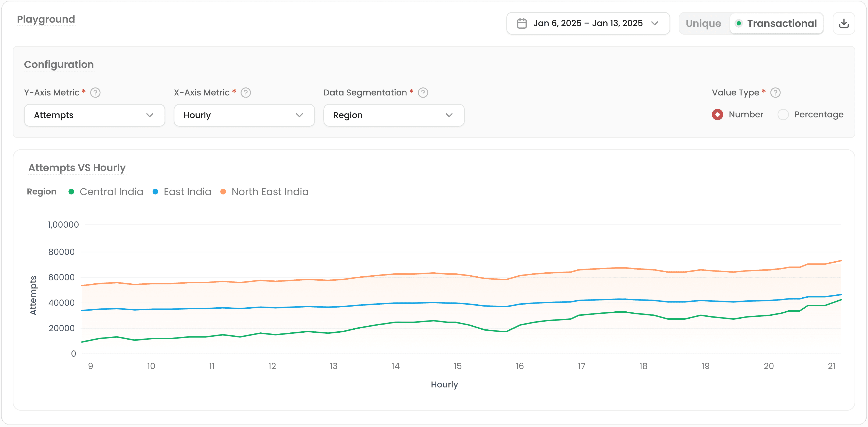This screenshot has width=868, height=427.
Task: Select the Percentage radio button
Action: pyautogui.click(x=783, y=115)
